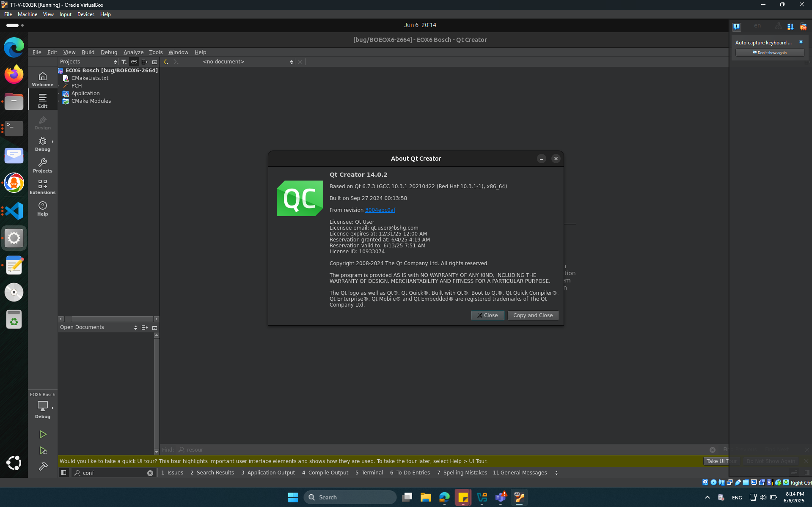Click Don't show again button
The width and height of the screenshot is (812, 507).
pos(770,52)
